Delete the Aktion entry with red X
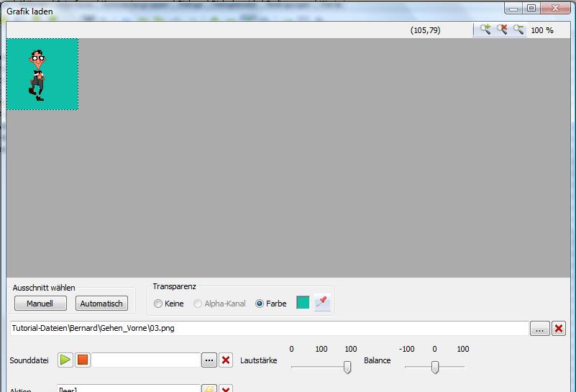Screen dimensions: 576x392 tap(226, 388)
